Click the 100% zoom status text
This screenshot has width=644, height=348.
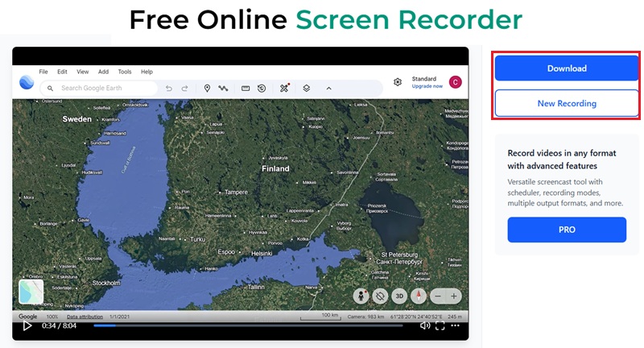52,317
